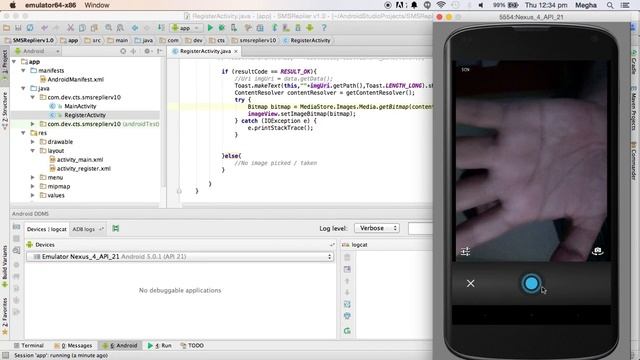This screenshot has width=640, height=360.
Task: Synchronize files with the refresh toolbar icon
Action: (x=30, y=28)
